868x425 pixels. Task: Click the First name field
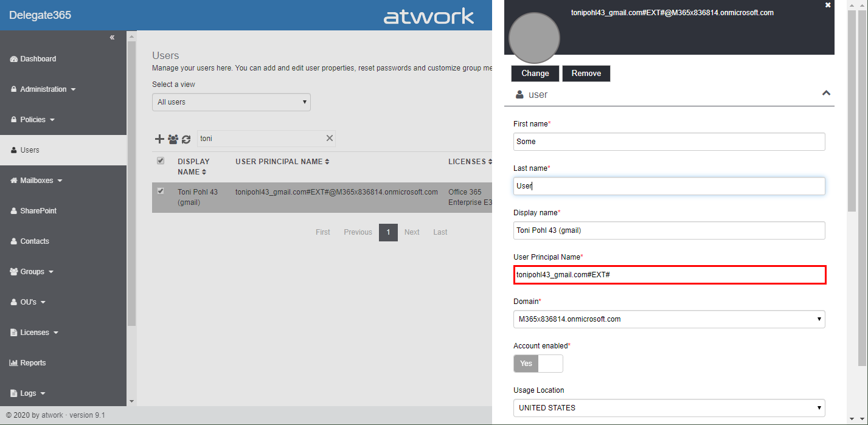(669, 142)
